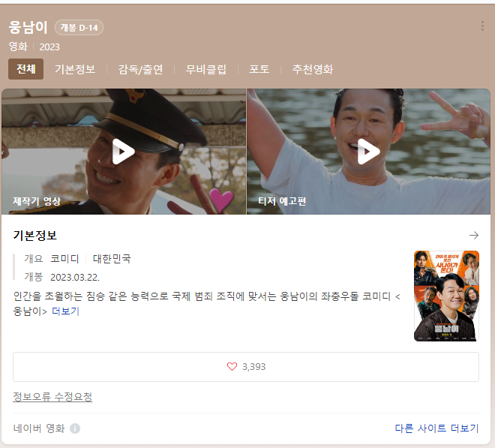Open the info icon beside 네이버 영화

pos(75,428)
